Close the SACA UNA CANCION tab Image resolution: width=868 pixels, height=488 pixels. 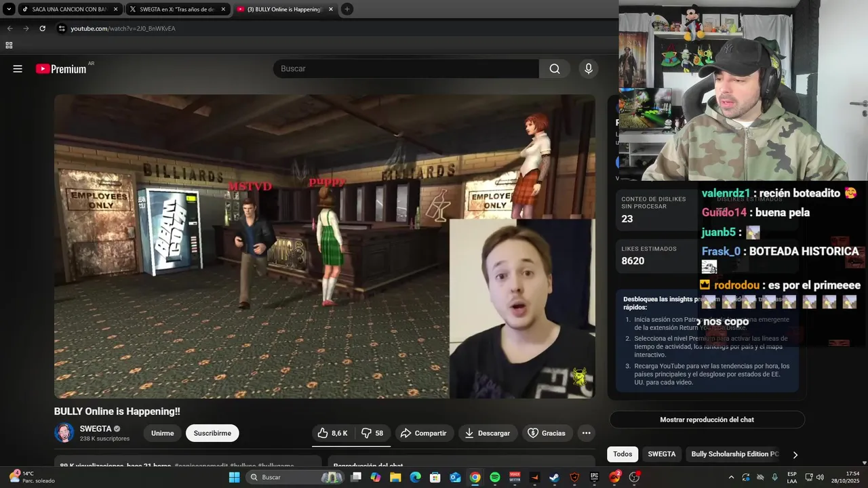(115, 9)
